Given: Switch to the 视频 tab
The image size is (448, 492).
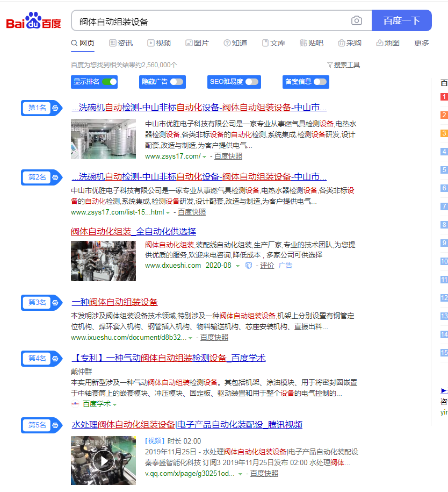Looking at the screenshot, I should click(159, 43).
